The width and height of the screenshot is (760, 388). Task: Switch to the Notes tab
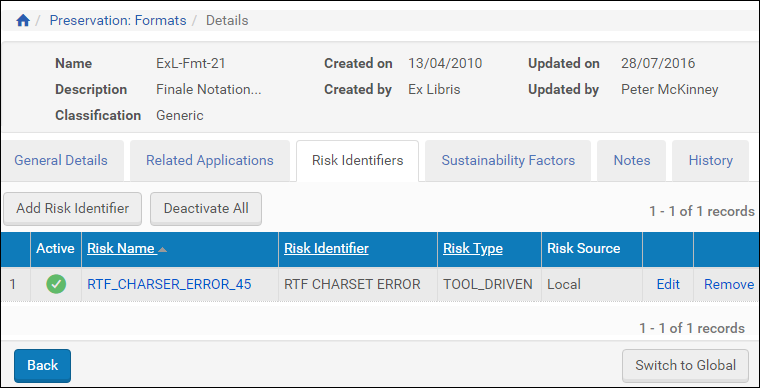(632, 160)
